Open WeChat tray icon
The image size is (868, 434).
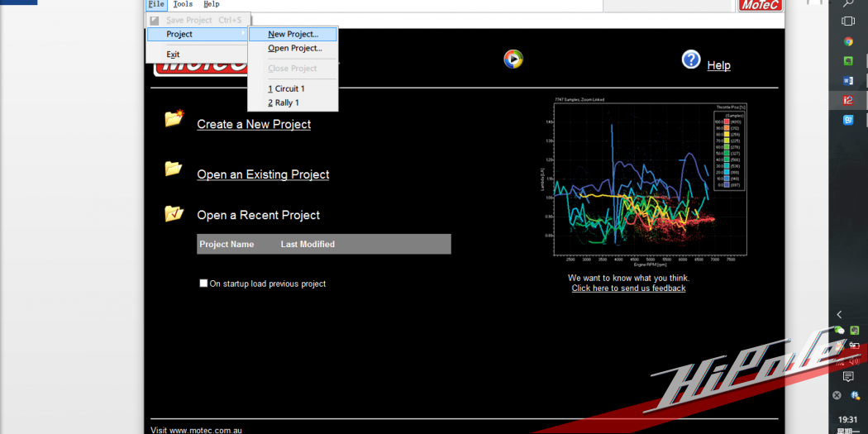click(x=839, y=331)
